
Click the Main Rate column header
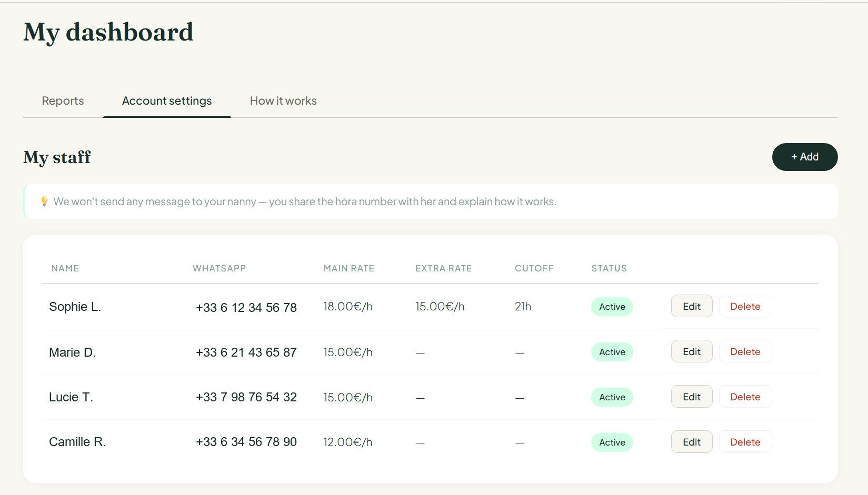(348, 268)
